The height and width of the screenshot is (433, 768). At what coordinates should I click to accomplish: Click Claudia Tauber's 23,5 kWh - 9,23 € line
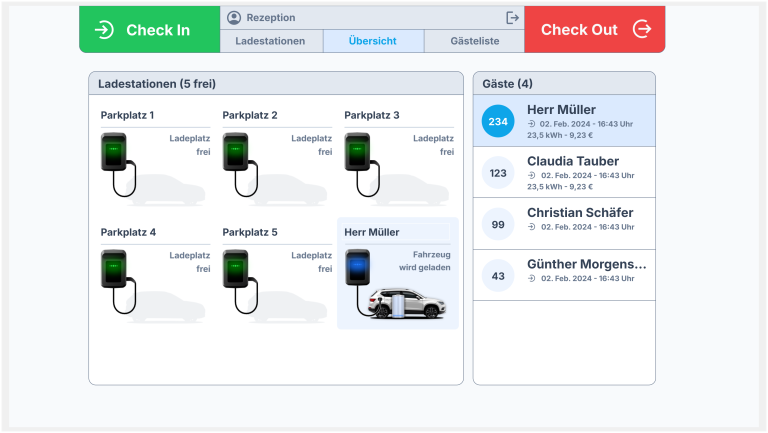560,187
